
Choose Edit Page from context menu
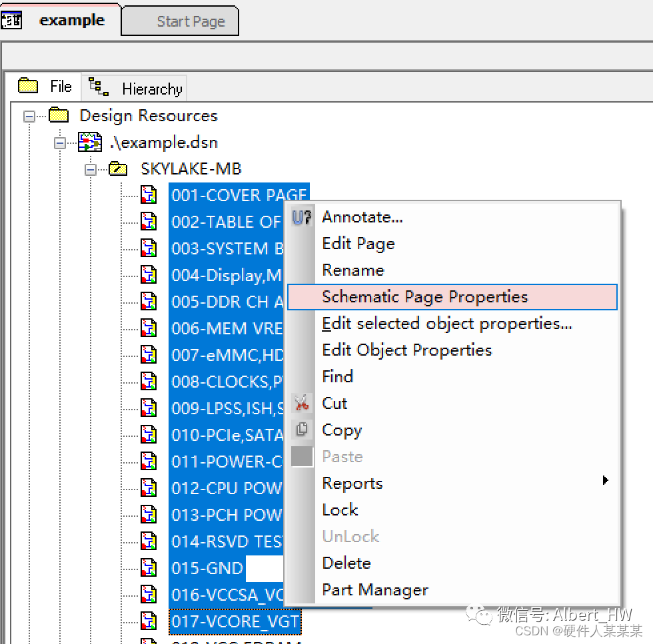(x=452, y=244)
